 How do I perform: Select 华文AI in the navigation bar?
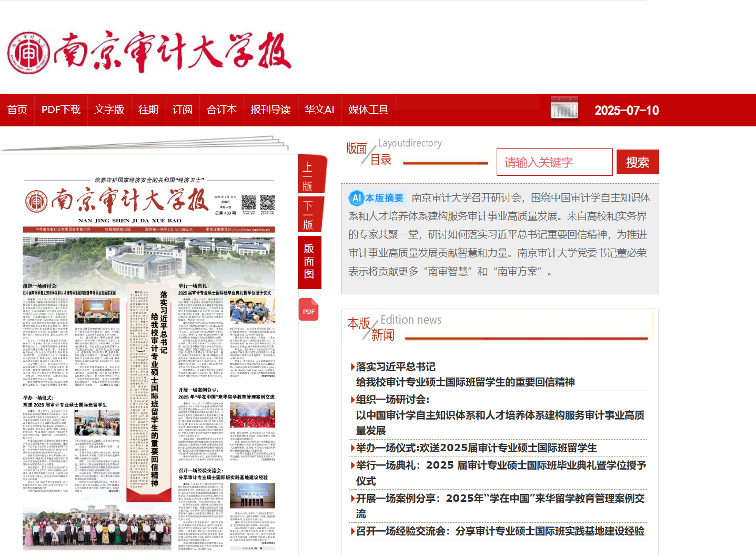coord(319,110)
